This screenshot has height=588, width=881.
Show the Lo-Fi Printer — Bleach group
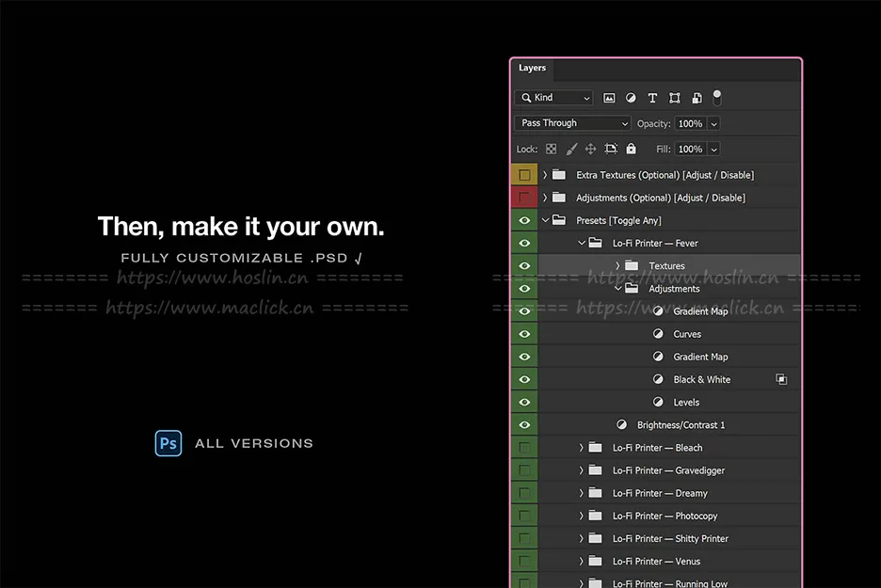click(x=524, y=448)
